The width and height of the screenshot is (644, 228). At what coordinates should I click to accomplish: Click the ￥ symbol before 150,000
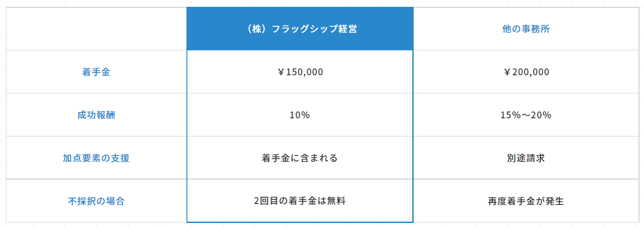(x=281, y=72)
